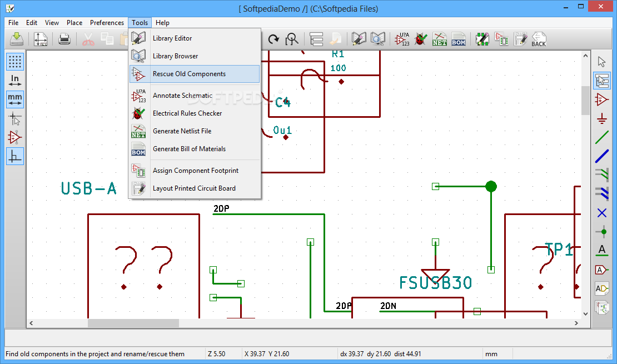Screen dimensions: 617x364
Task: Click the vertical scrollbar down arrow
Action: [x=585, y=313]
